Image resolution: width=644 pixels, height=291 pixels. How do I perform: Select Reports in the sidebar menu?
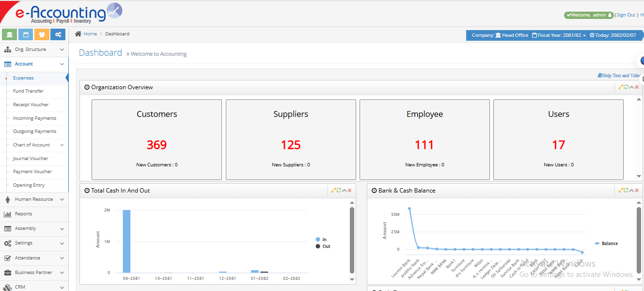[23, 214]
